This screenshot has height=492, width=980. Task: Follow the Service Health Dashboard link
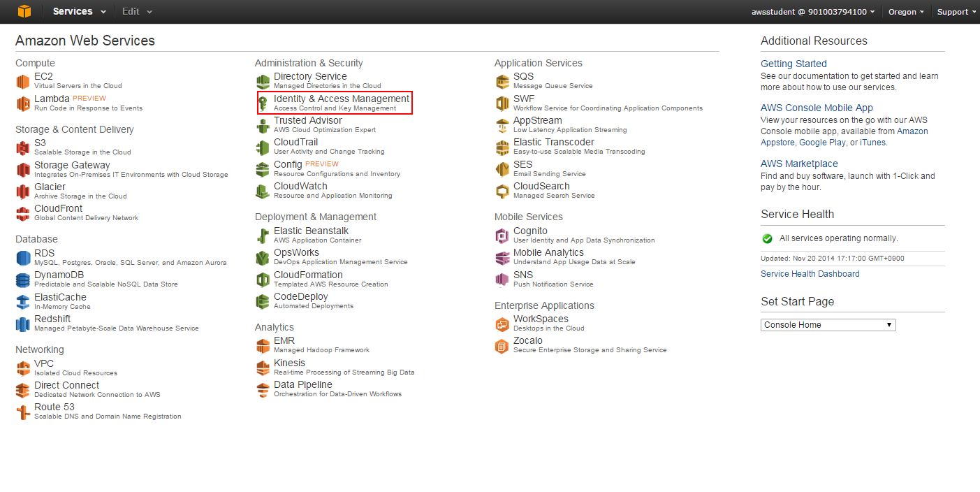810,274
